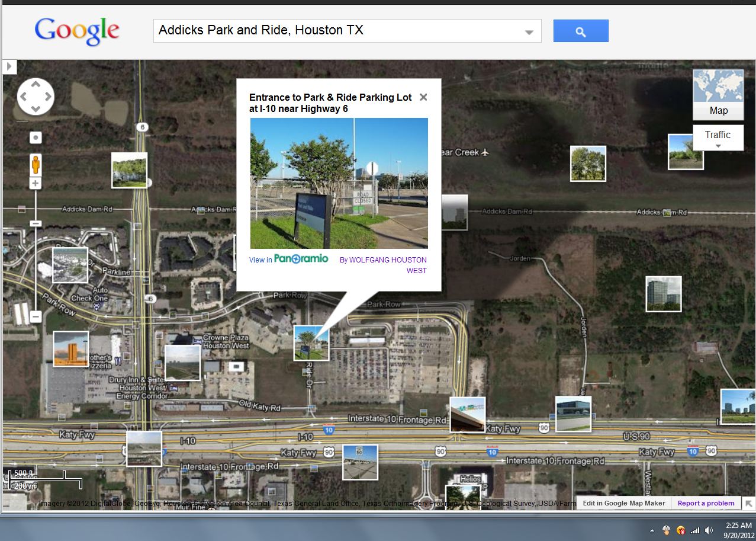Pan the map west with the left arrow
756x541 pixels.
[24, 96]
